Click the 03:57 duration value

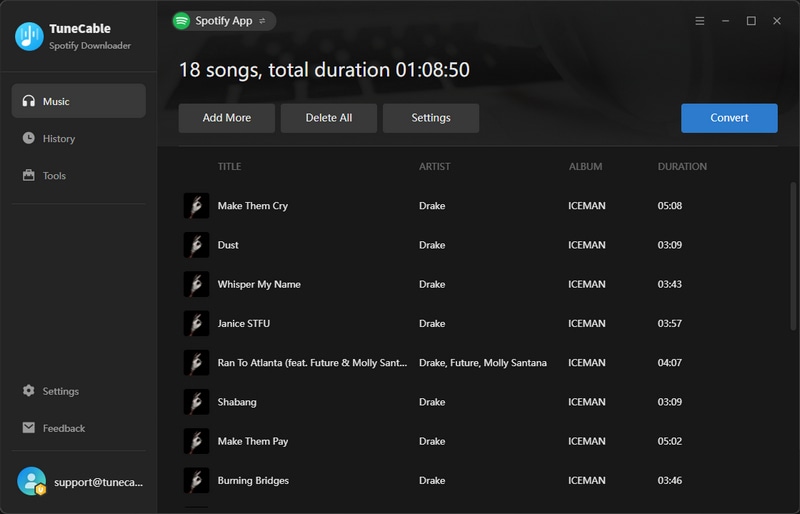pyautogui.click(x=670, y=324)
